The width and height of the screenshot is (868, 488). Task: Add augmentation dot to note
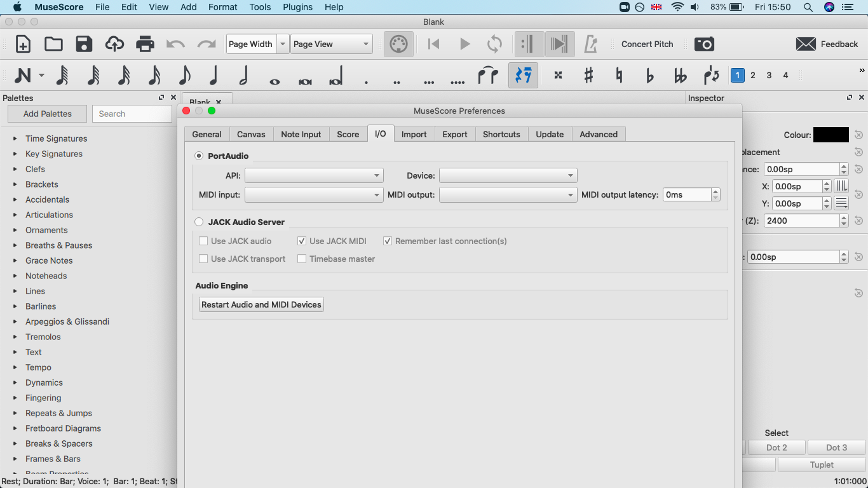click(x=366, y=82)
